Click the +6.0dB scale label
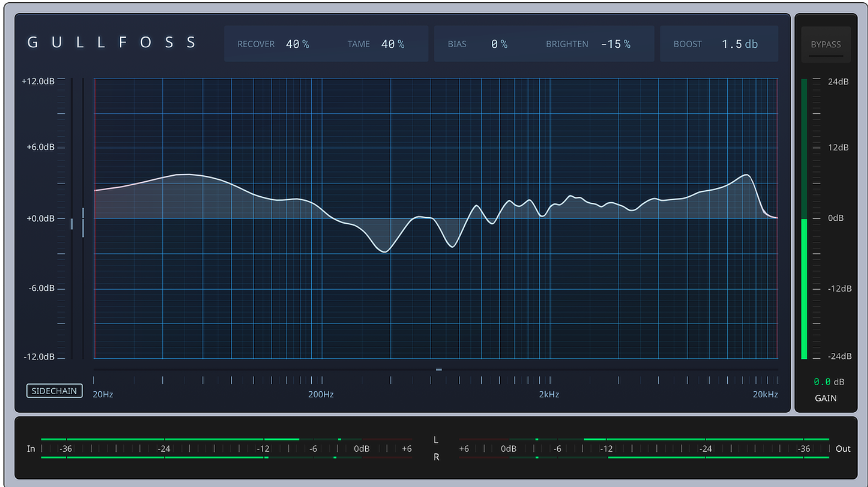This screenshot has height=487, width=868. (x=40, y=147)
